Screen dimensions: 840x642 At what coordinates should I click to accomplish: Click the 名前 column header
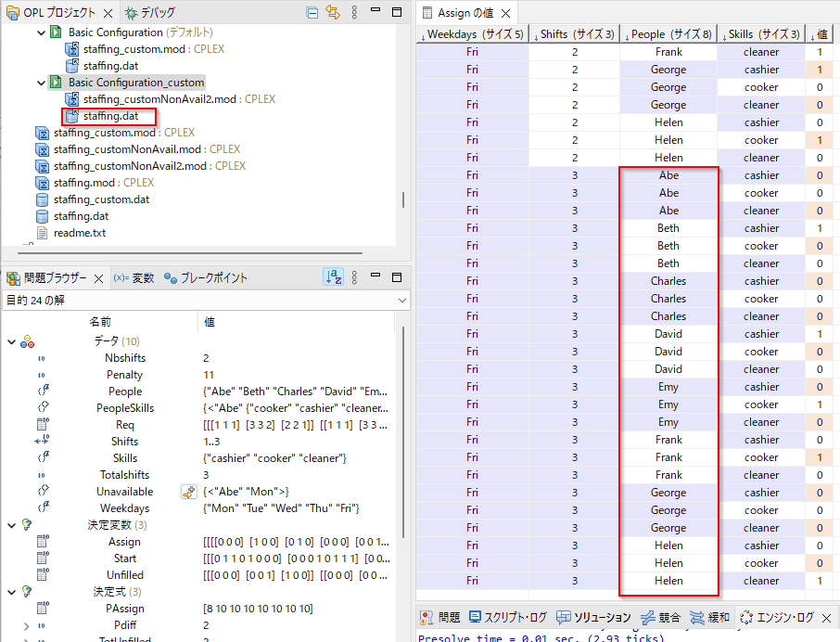[100, 322]
